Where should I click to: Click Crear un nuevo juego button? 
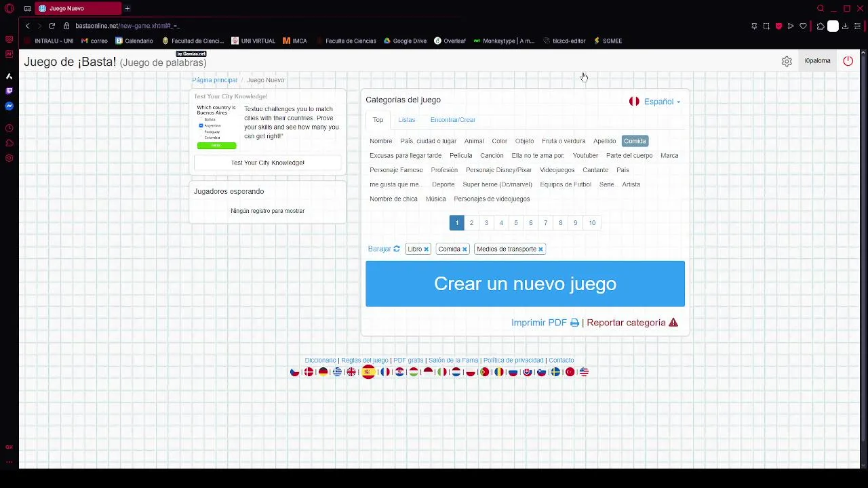525,284
